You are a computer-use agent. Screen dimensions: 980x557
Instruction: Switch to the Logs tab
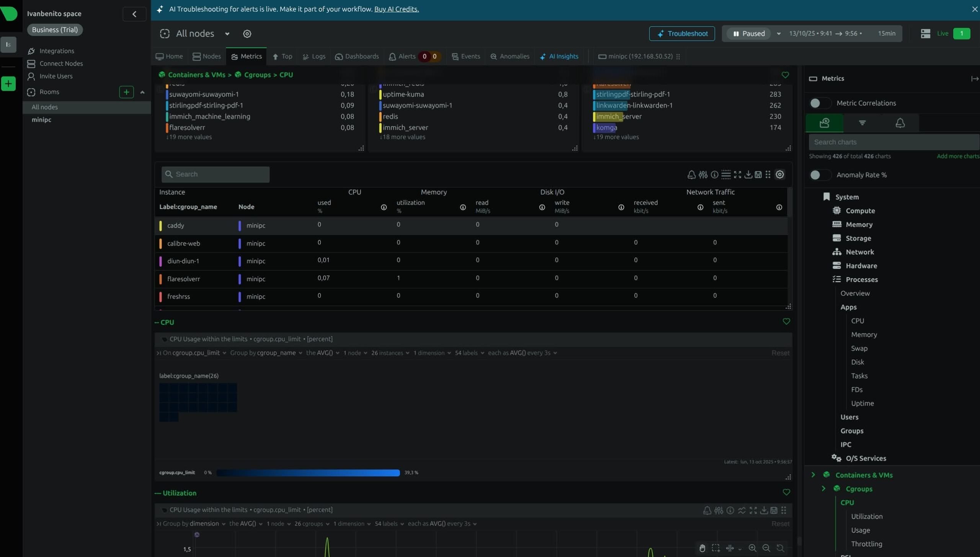coord(314,57)
